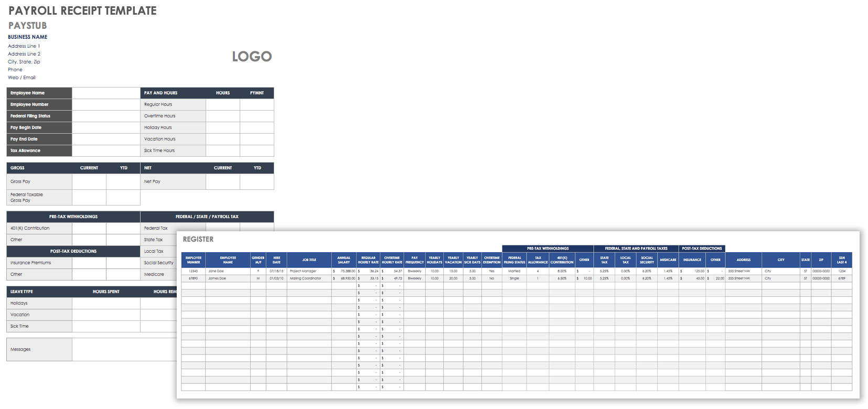Select the Jane Doe name cell
This screenshot has height=409, width=868.
click(228, 271)
